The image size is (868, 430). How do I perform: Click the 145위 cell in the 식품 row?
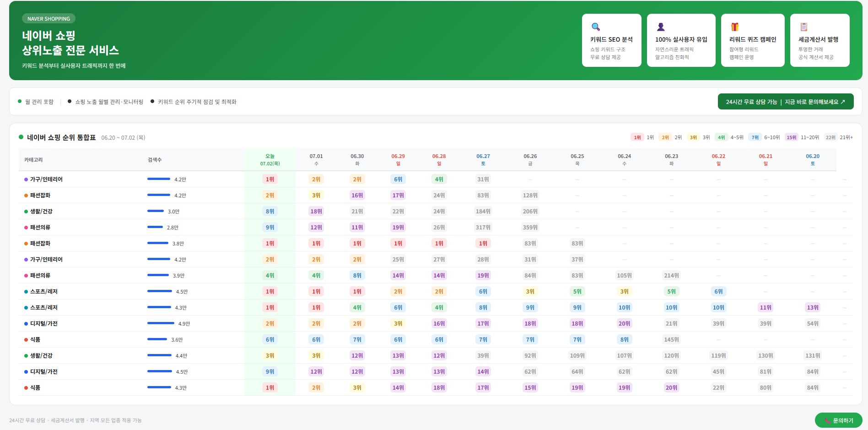point(672,339)
